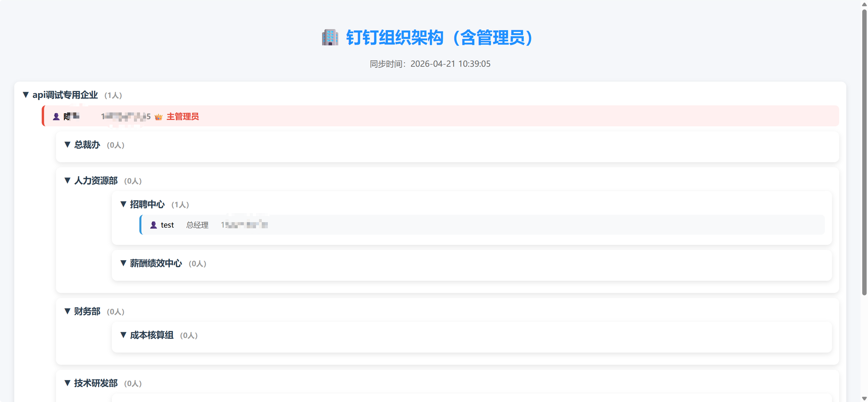Toggle the 财务部 disclosure arrow
Viewport: 868px width, 402px height.
click(67, 311)
